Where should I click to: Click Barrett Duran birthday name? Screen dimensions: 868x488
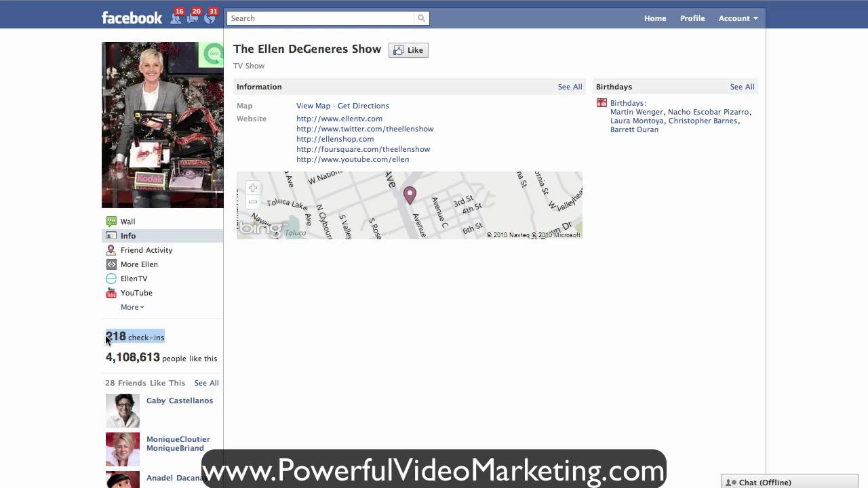[634, 129]
